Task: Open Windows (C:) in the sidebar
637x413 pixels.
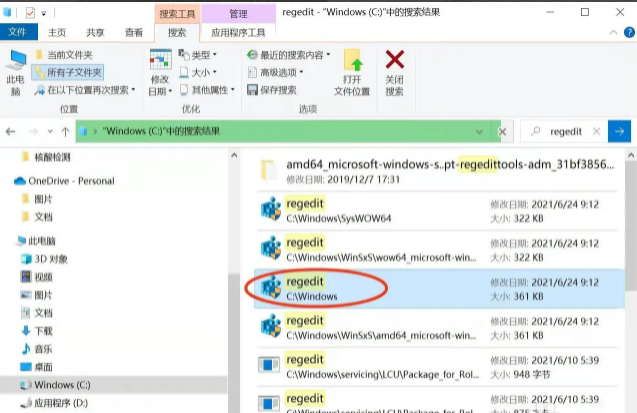Action: point(62,385)
